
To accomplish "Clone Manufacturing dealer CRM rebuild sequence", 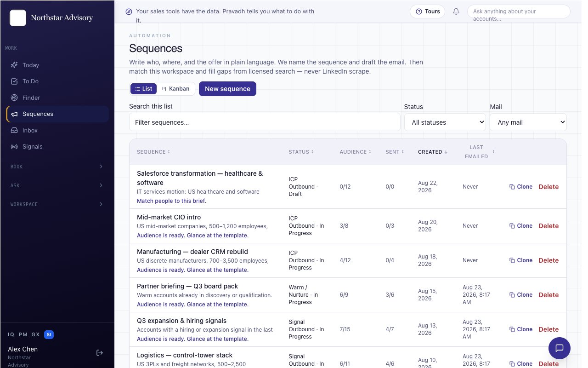I will pyautogui.click(x=521, y=260).
